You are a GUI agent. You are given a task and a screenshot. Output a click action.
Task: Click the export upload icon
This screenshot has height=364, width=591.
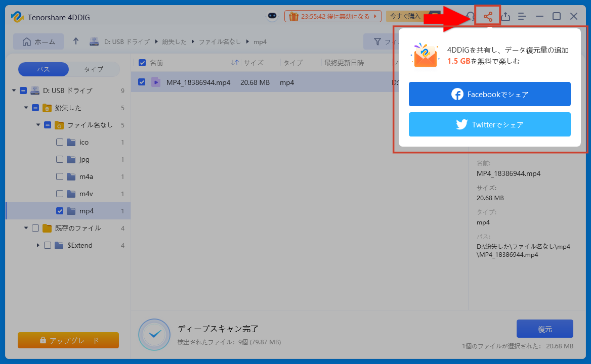(x=505, y=16)
